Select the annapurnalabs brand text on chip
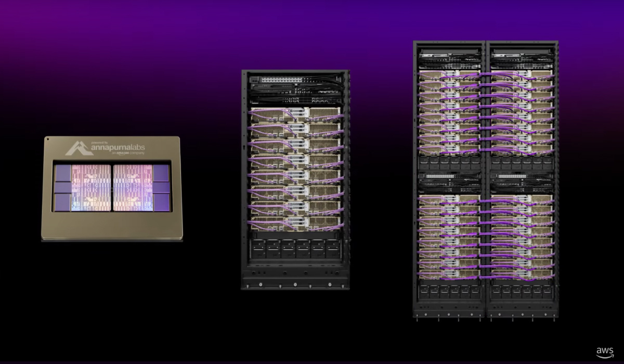This screenshot has height=364, width=624. click(x=118, y=148)
